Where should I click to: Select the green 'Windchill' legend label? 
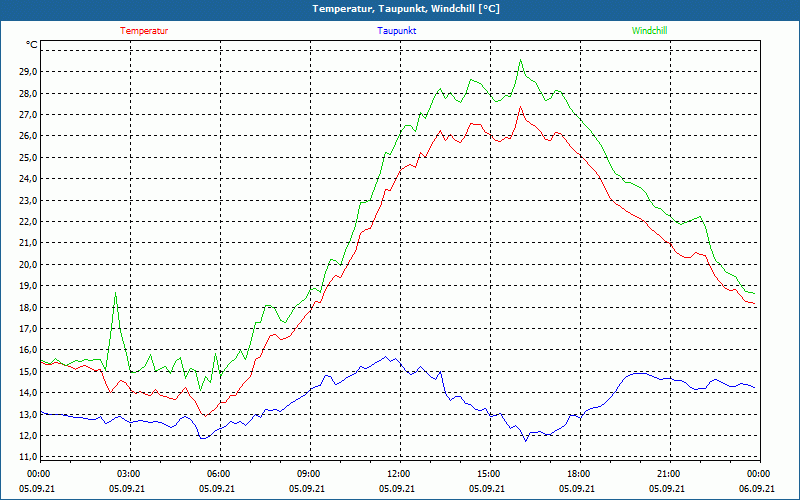(x=649, y=31)
